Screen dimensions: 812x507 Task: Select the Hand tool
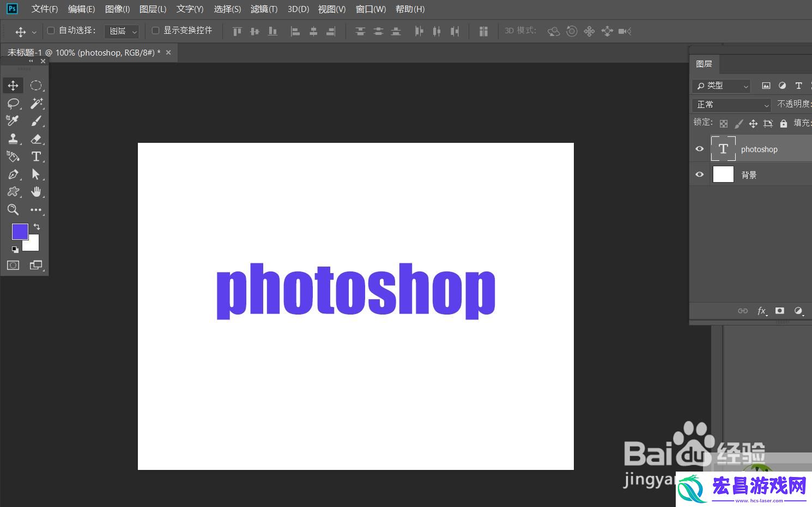pos(36,192)
